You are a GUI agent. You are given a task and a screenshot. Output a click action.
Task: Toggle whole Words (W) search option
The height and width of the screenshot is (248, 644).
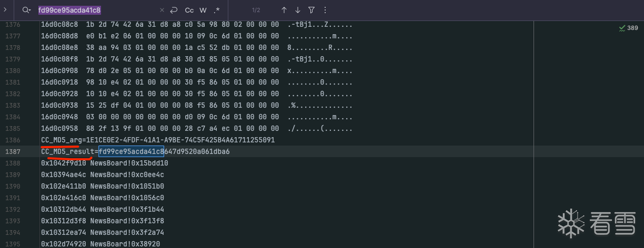203,10
